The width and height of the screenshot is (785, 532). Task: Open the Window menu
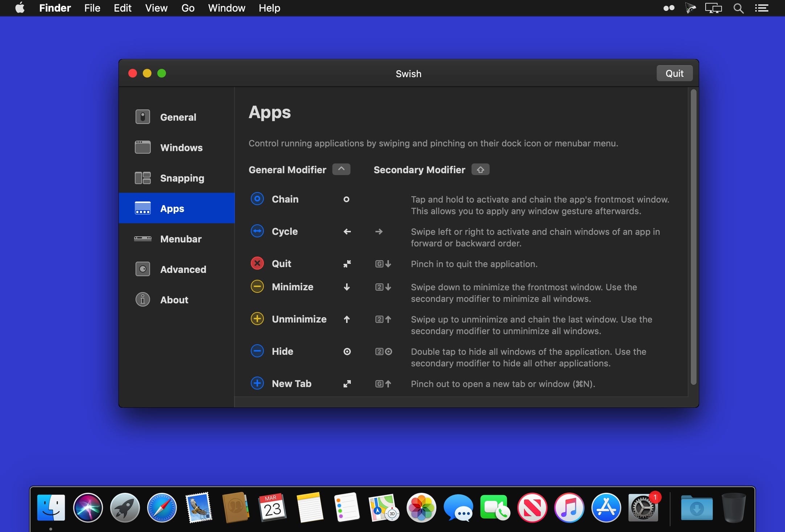point(227,8)
